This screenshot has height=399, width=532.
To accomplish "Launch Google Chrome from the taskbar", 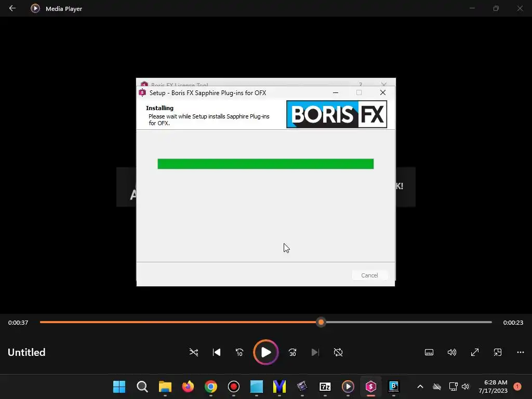I will coord(211,387).
